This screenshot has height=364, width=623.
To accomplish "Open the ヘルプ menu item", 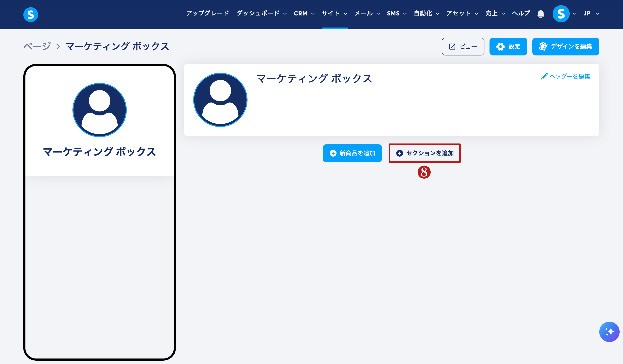I will pos(521,13).
